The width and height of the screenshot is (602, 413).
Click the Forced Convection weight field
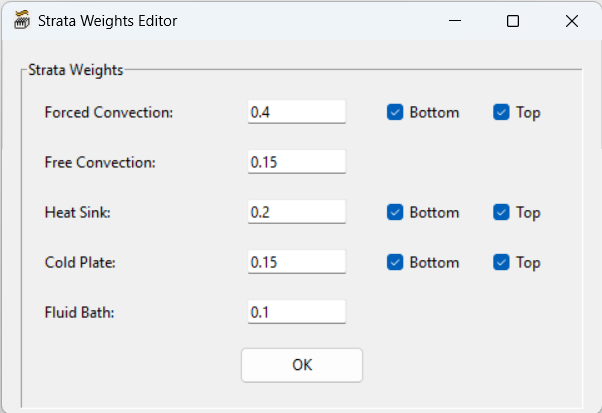point(296,112)
